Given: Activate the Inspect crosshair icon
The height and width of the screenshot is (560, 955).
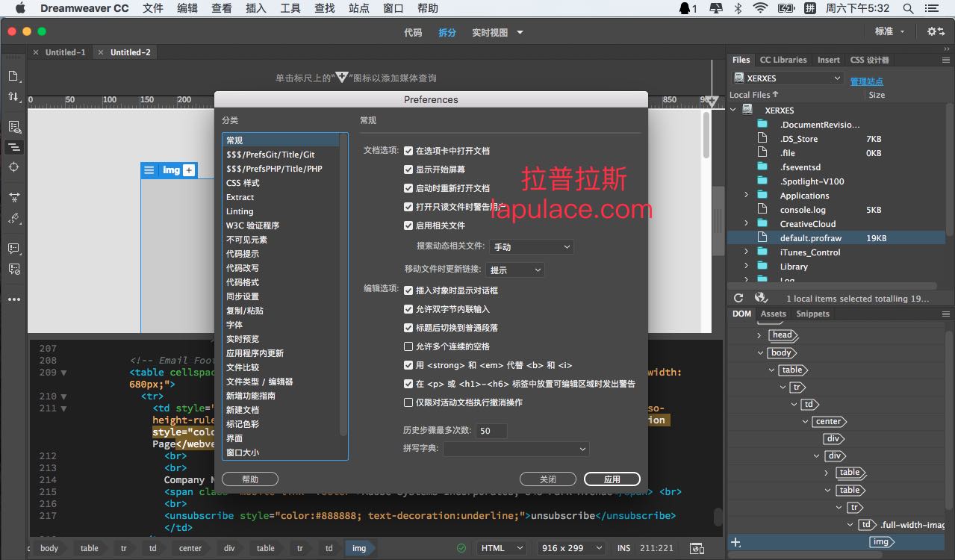Looking at the screenshot, I should (x=13, y=167).
